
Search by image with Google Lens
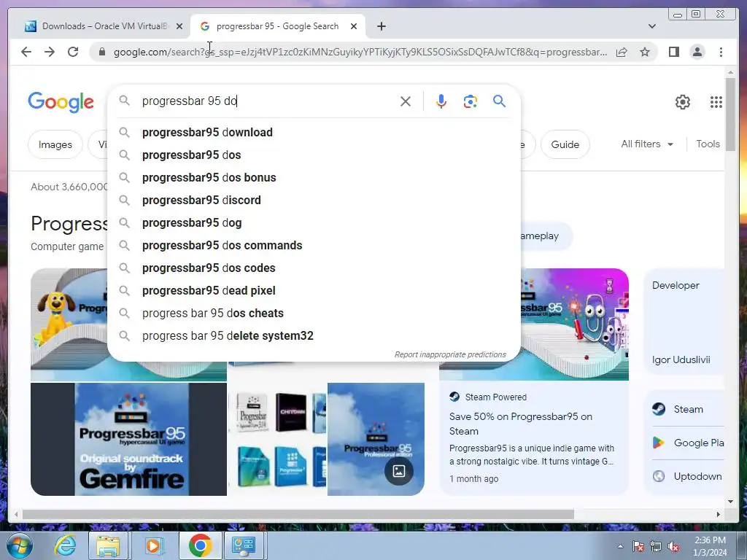click(x=471, y=101)
